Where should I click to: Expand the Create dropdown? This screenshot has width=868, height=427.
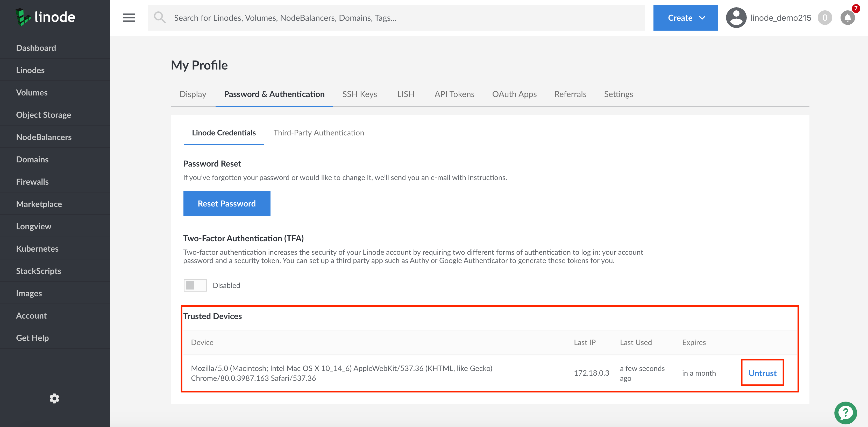(x=685, y=18)
